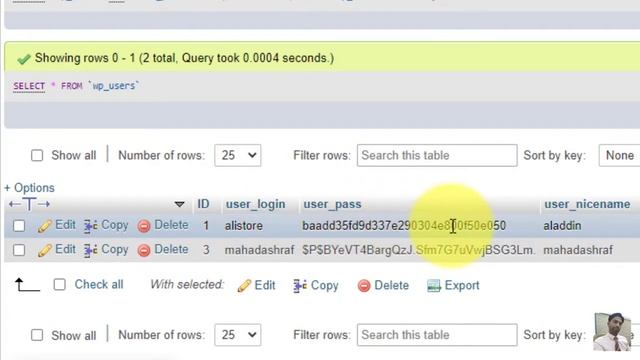Tick the checkbox for mahadashraf row
The image size is (640, 360).
click(x=19, y=250)
